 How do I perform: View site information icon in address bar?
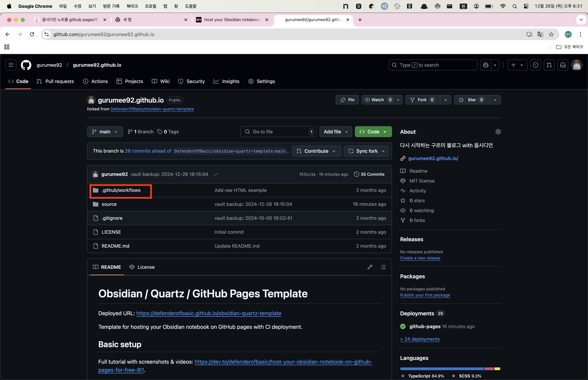point(47,34)
